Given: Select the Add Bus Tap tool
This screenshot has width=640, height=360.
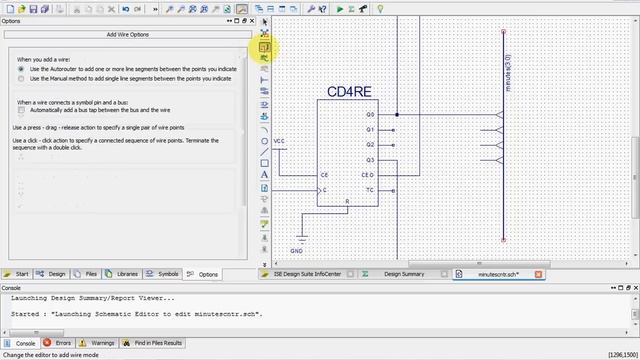Looking at the screenshot, I should (x=264, y=80).
